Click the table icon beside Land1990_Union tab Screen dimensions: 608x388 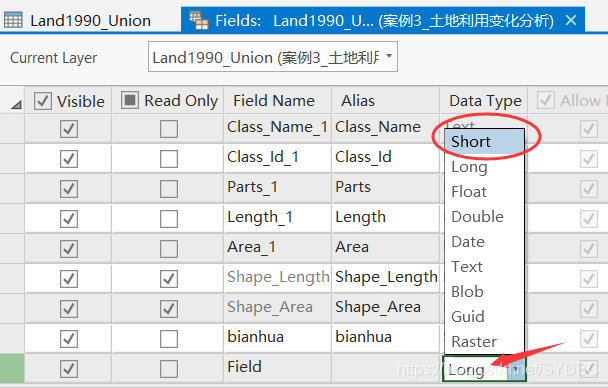[13, 20]
